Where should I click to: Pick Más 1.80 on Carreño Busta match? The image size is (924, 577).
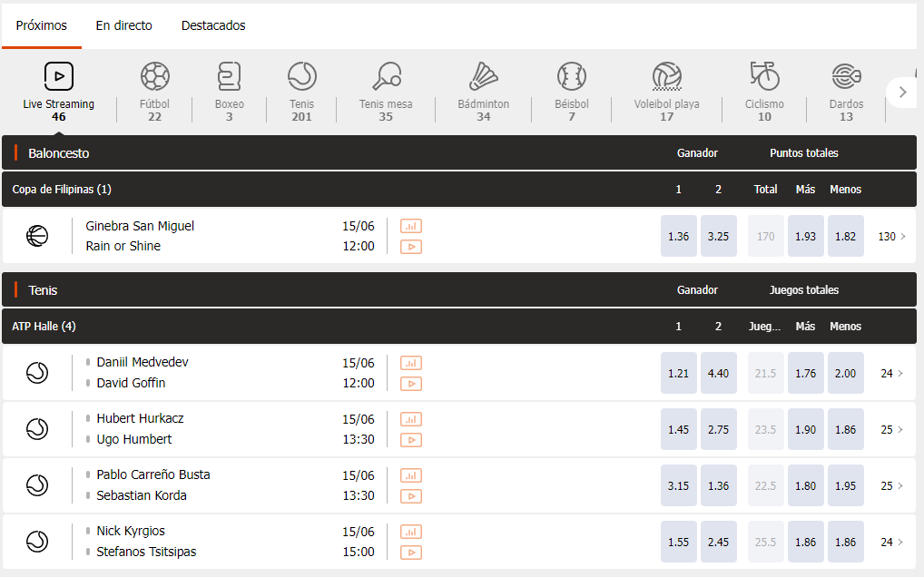pyautogui.click(x=805, y=485)
